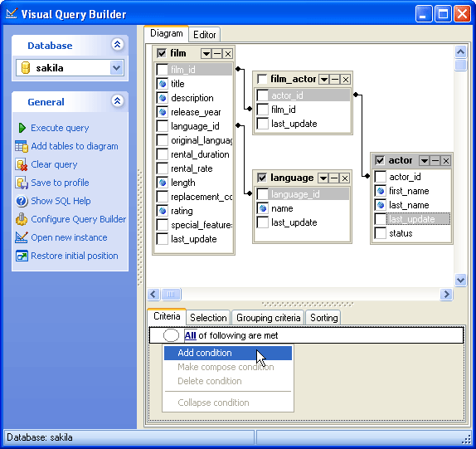Click the All link in criteria

click(191, 335)
